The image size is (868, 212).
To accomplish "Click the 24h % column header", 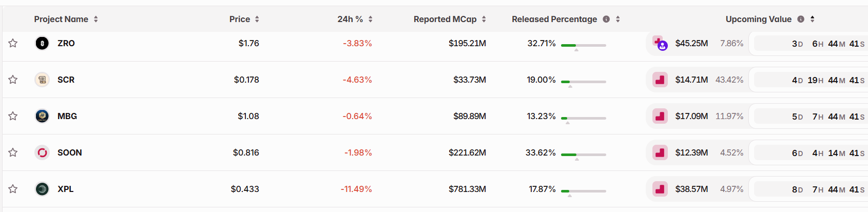I will coord(350,19).
